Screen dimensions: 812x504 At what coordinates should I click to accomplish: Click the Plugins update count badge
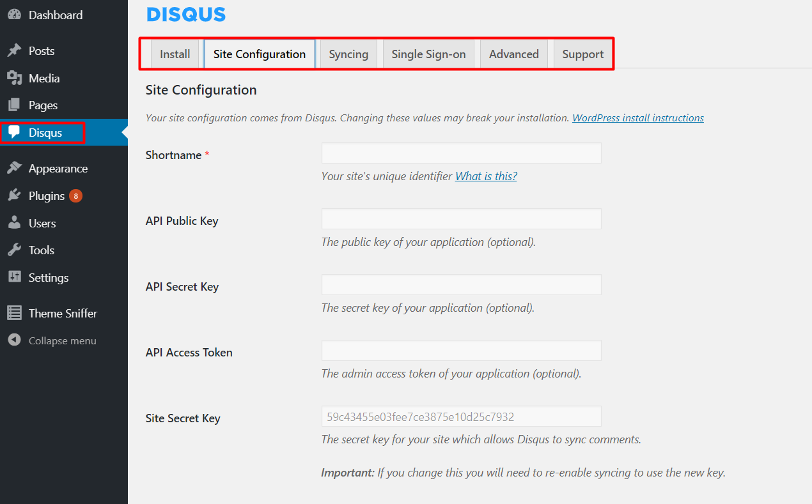point(75,195)
